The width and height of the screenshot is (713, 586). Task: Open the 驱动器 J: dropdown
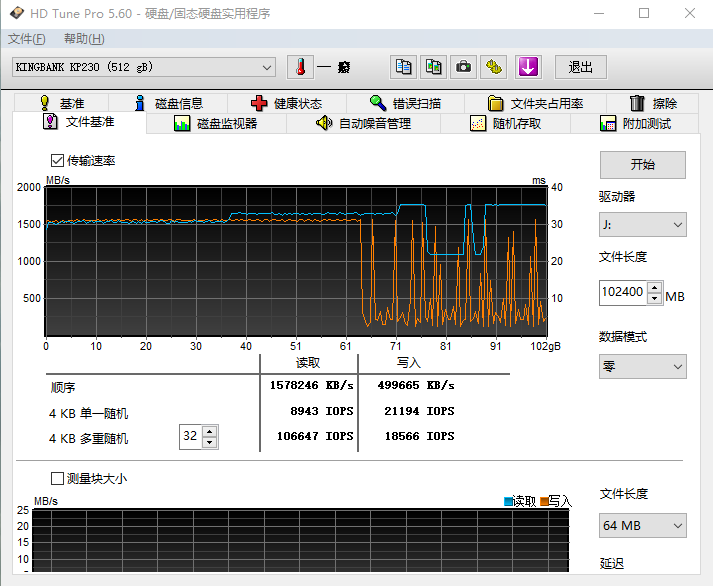coord(642,225)
